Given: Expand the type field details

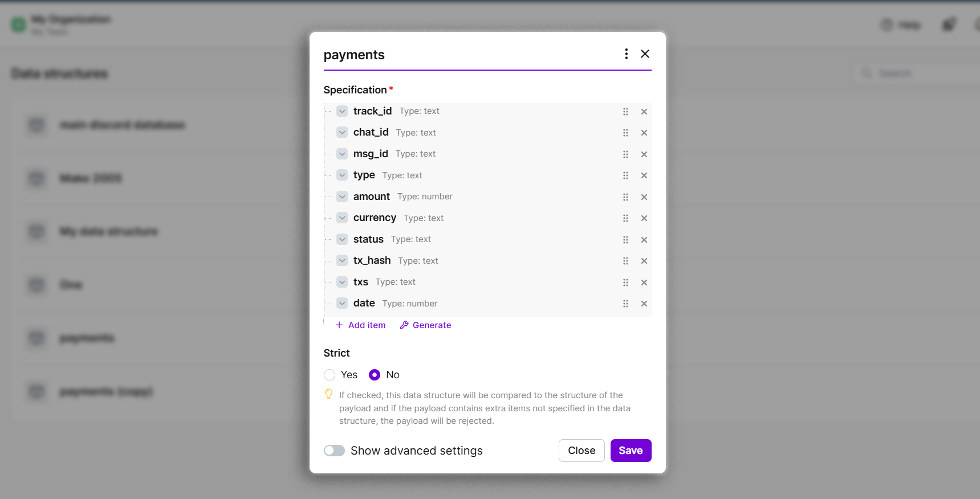Looking at the screenshot, I should coord(342,175).
